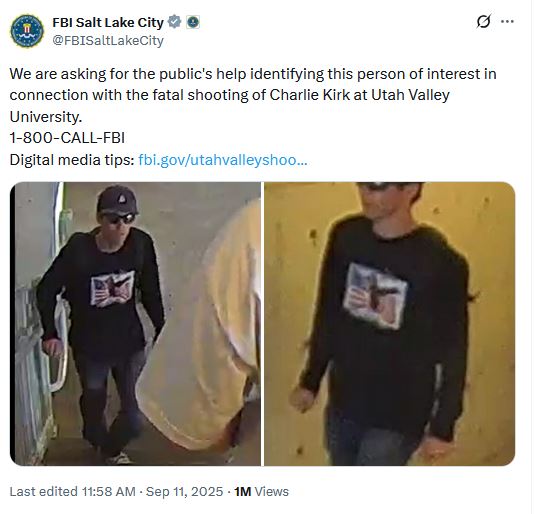Click the word "University." in the post
Screen dimensions: 553x514
[x=46, y=117]
